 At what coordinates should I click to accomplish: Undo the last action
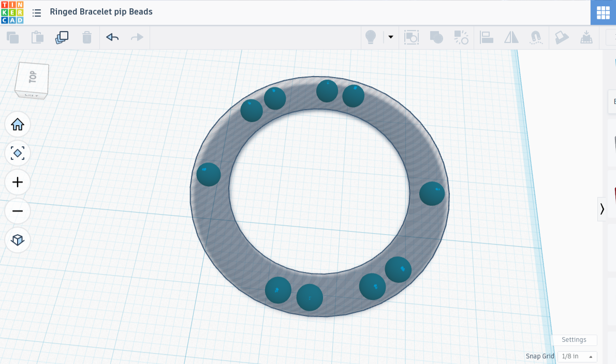[x=112, y=37]
